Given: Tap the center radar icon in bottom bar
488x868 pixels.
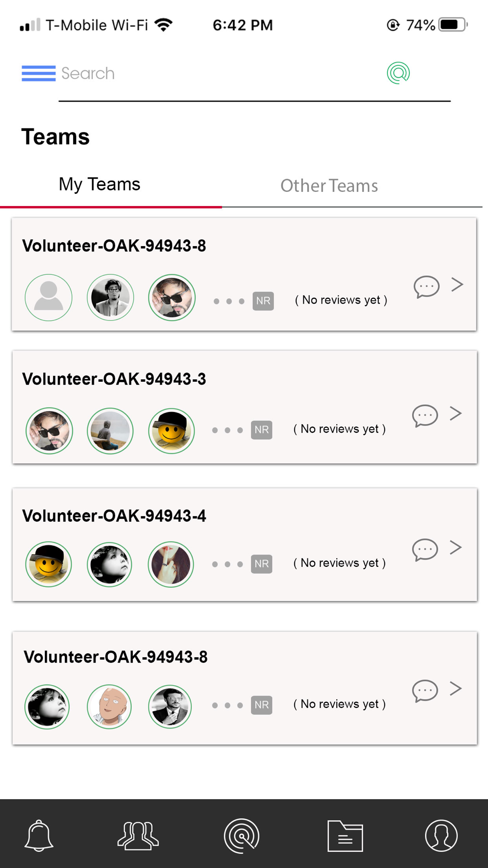Looking at the screenshot, I should 242,836.
